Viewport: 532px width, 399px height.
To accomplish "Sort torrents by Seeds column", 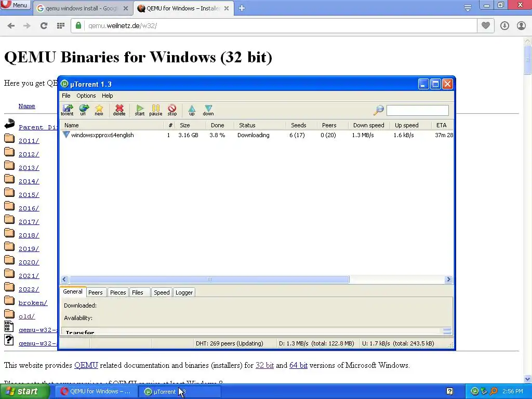I will click(301, 125).
